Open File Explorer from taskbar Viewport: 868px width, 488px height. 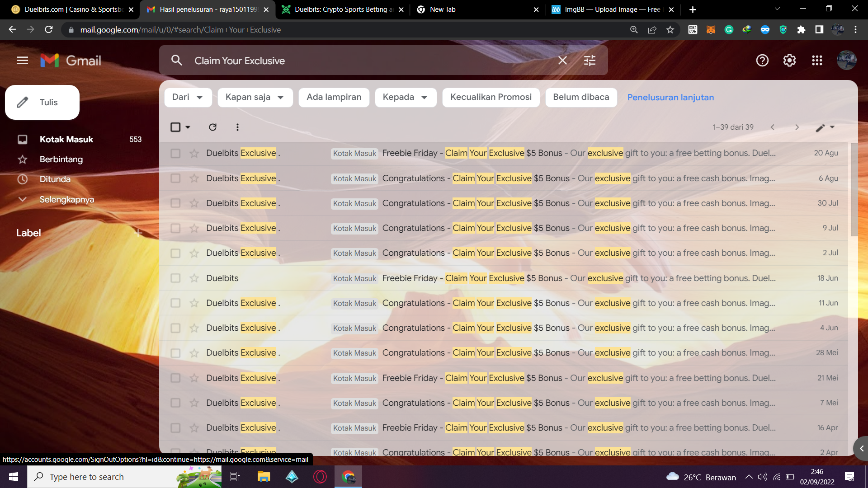coord(264,477)
